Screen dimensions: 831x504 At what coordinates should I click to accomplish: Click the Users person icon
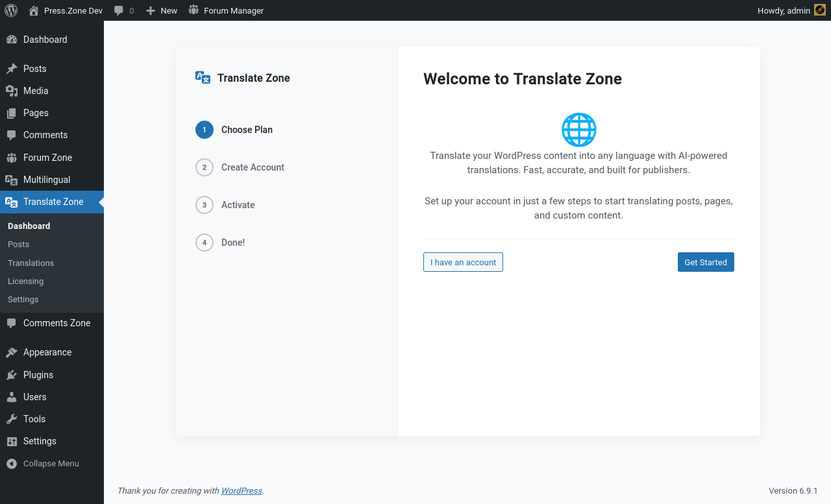point(12,397)
